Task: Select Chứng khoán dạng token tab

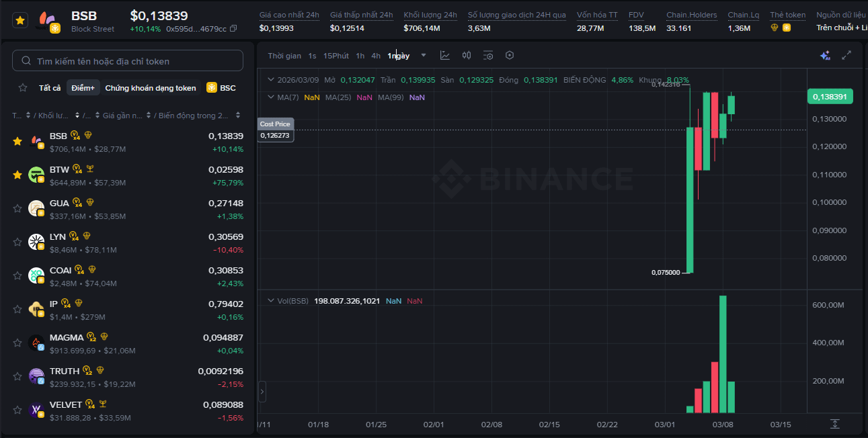Action: (x=151, y=88)
